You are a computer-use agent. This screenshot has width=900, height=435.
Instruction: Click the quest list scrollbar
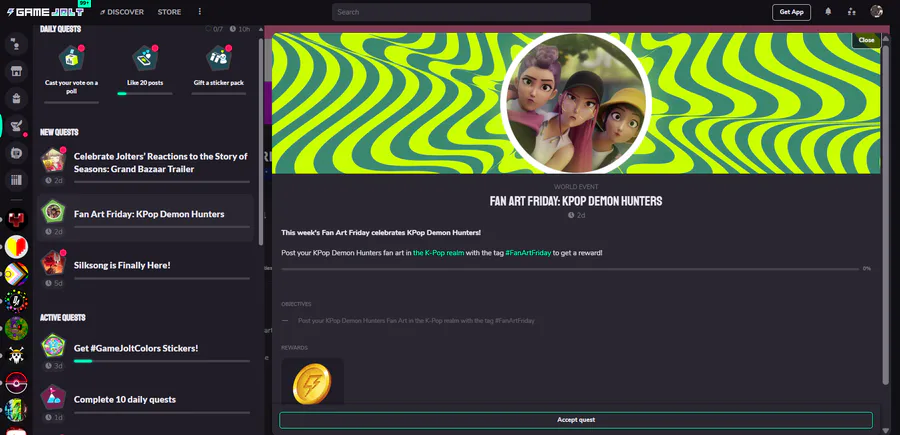click(x=261, y=141)
